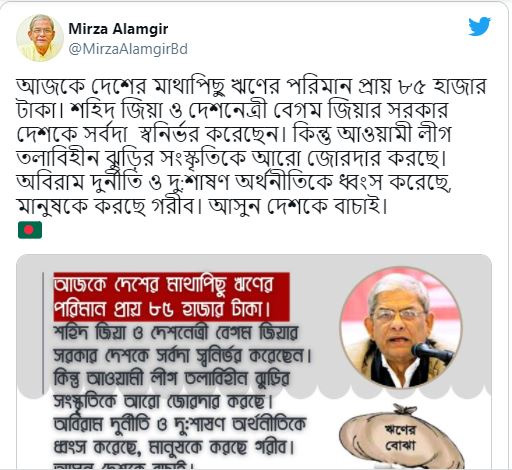This screenshot has width=512, height=470.
Task: Open the circular speaker photo in the image
Action: pos(401,328)
